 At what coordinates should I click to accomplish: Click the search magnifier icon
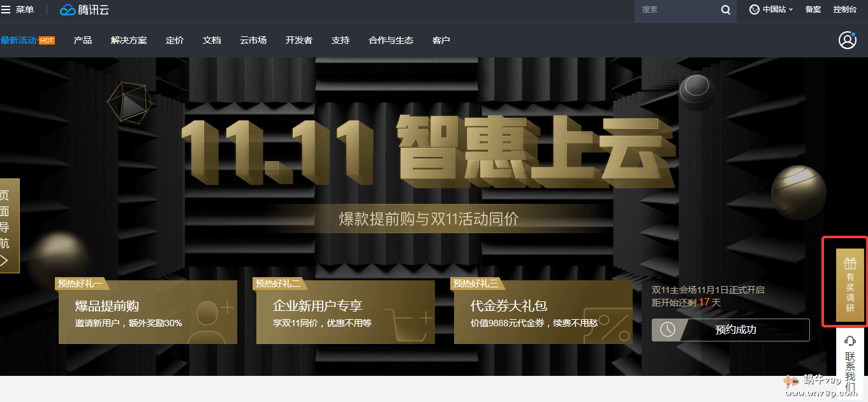(726, 10)
